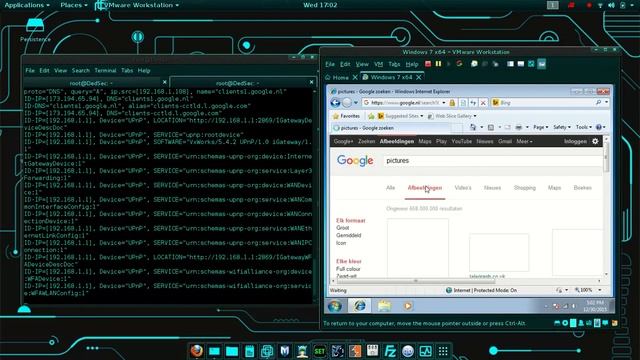Viewport: 640px width, 360px height.
Task: Click the Google search box with pictures
Action: (x=493, y=161)
